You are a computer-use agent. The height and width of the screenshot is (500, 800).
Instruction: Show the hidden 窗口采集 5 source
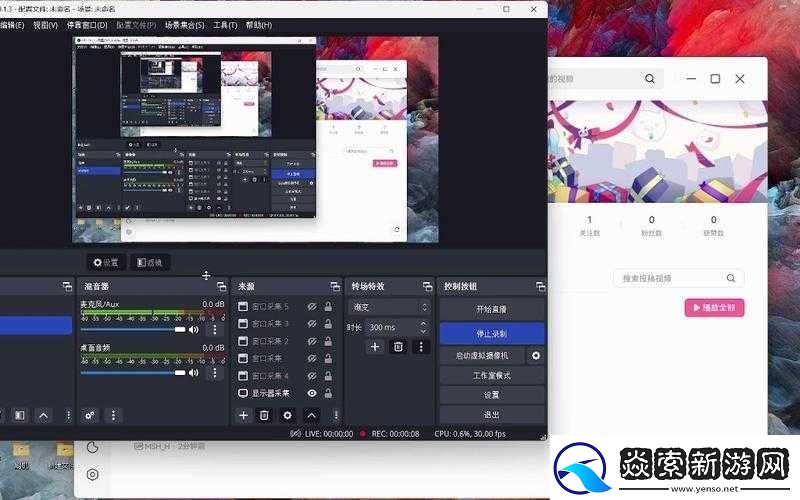click(x=312, y=307)
